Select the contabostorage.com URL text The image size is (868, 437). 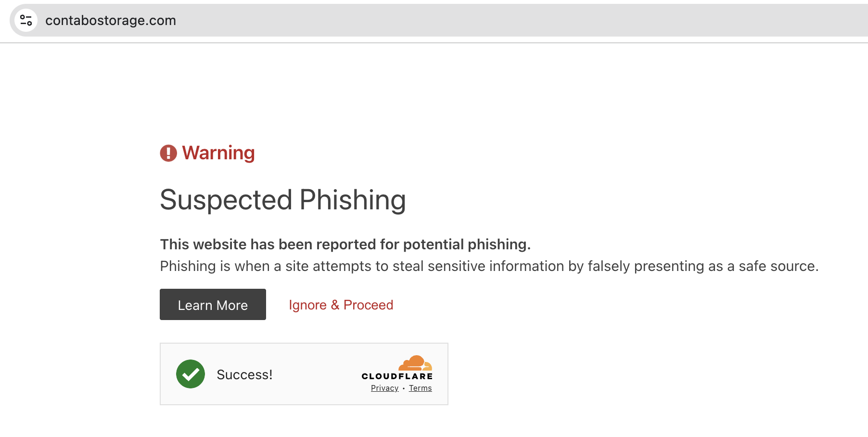pyautogui.click(x=111, y=20)
